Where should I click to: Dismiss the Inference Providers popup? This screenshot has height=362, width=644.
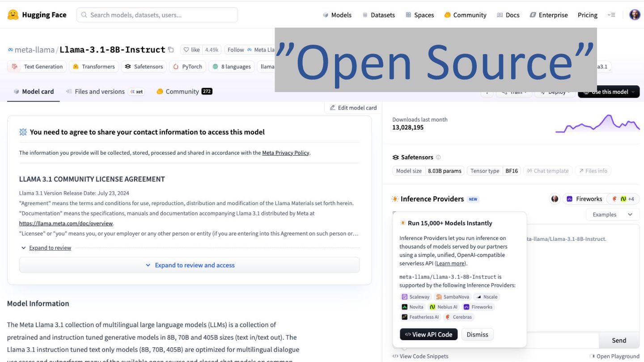477,334
